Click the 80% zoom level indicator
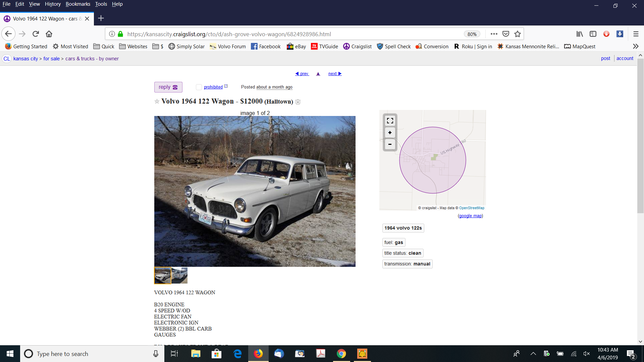644x362 pixels. point(472,34)
